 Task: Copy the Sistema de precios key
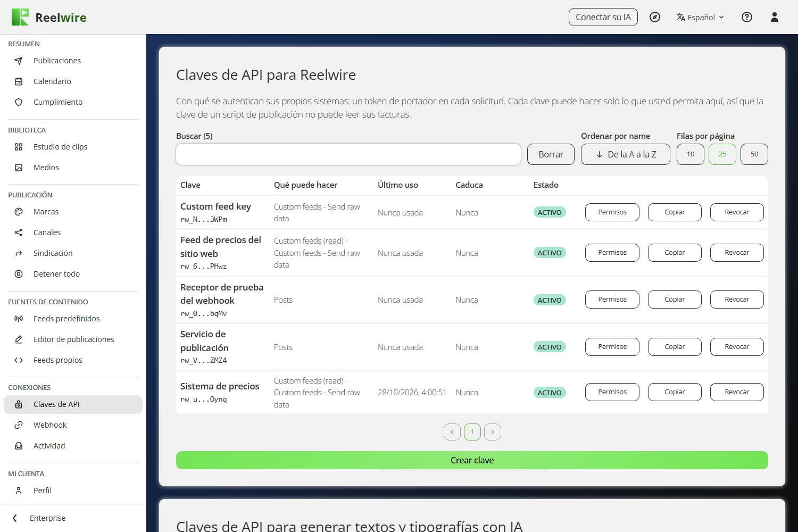[x=675, y=392]
